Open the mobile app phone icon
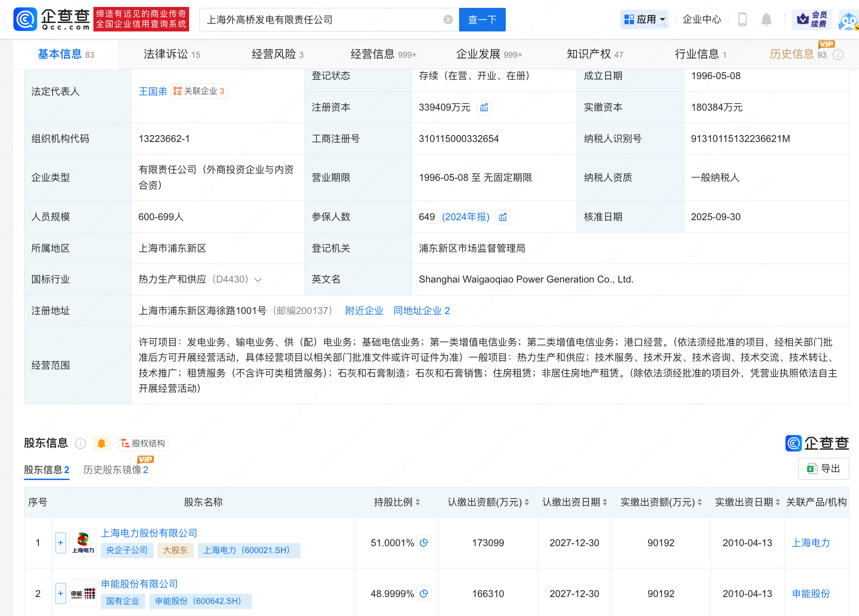The width and height of the screenshot is (859, 616). coord(742,19)
